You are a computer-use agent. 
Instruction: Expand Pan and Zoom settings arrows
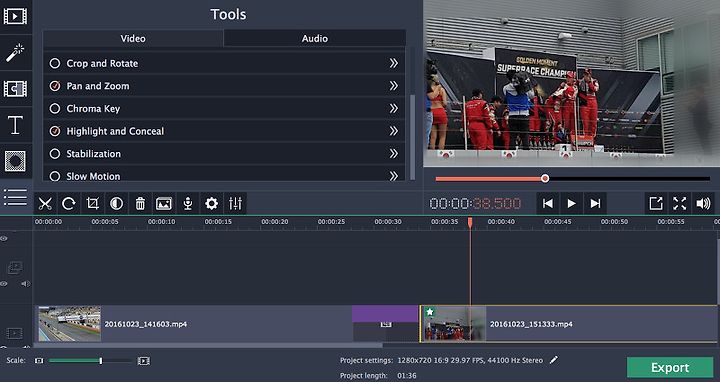click(394, 86)
